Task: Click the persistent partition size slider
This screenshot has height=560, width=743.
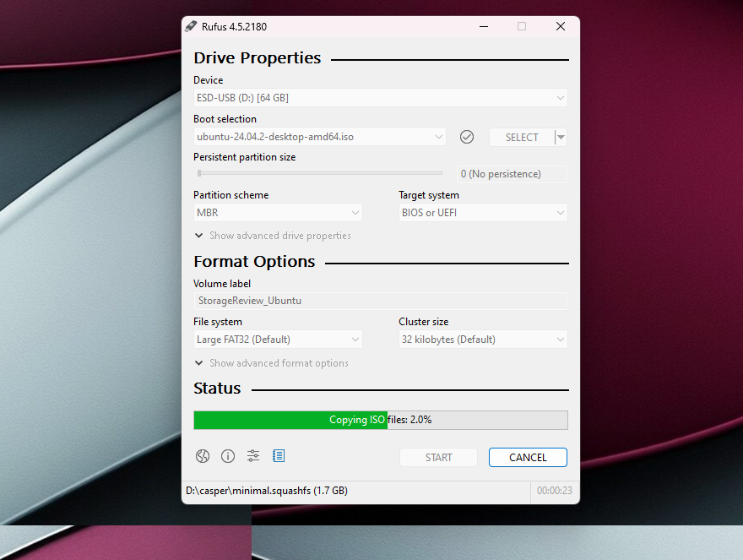Action: coord(320,173)
